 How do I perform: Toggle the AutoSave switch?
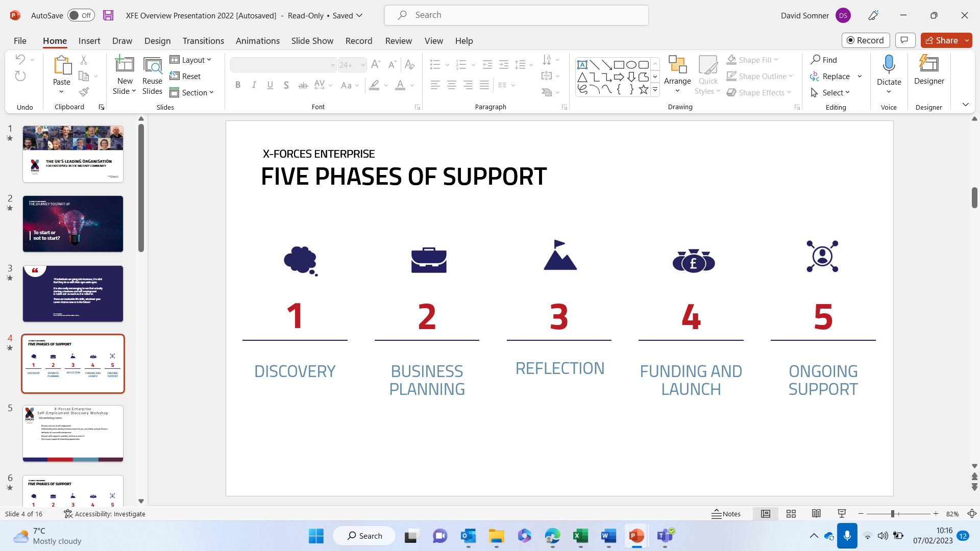tap(81, 15)
